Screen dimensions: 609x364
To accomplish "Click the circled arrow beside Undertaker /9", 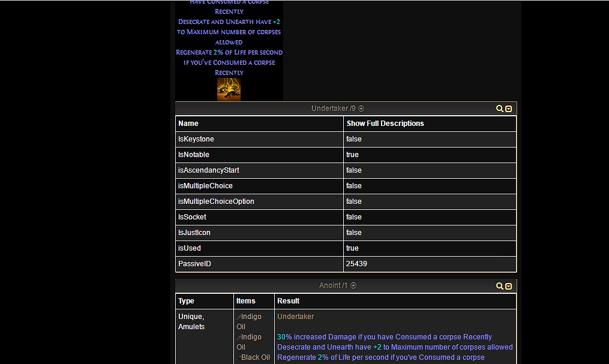I will click(x=361, y=109).
